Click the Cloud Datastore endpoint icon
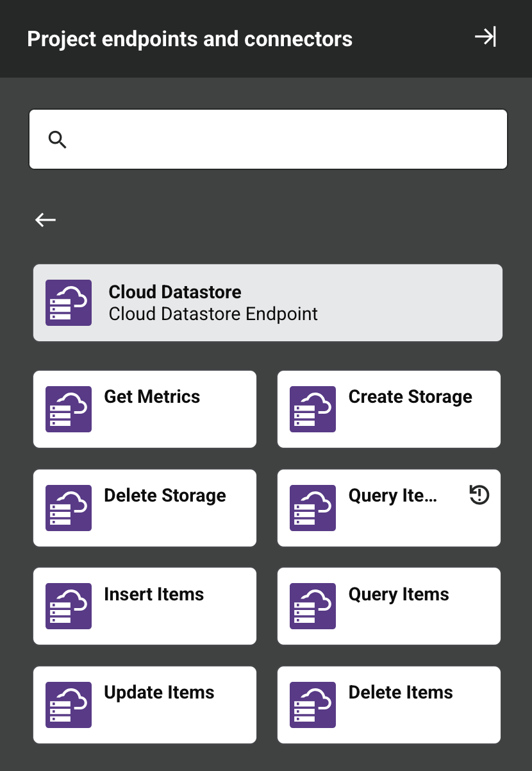Viewport: 532px width, 771px height. click(x=68, y=302)
